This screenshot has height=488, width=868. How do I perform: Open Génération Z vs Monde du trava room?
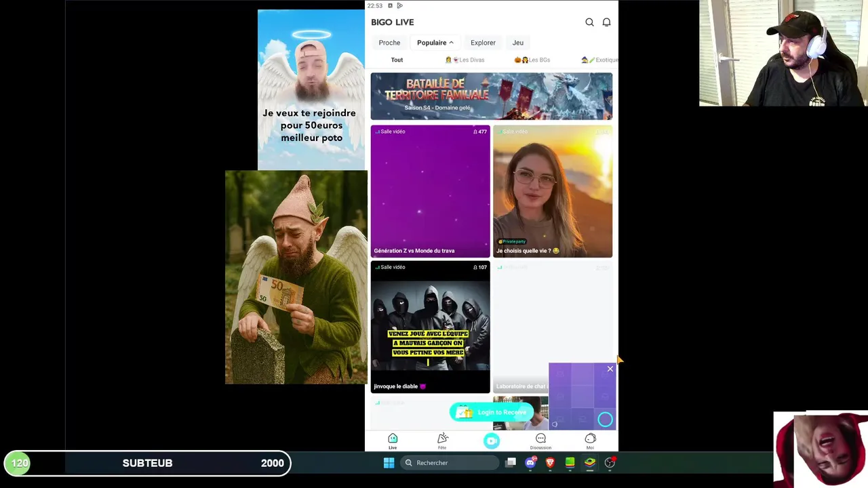pos(430,191)
